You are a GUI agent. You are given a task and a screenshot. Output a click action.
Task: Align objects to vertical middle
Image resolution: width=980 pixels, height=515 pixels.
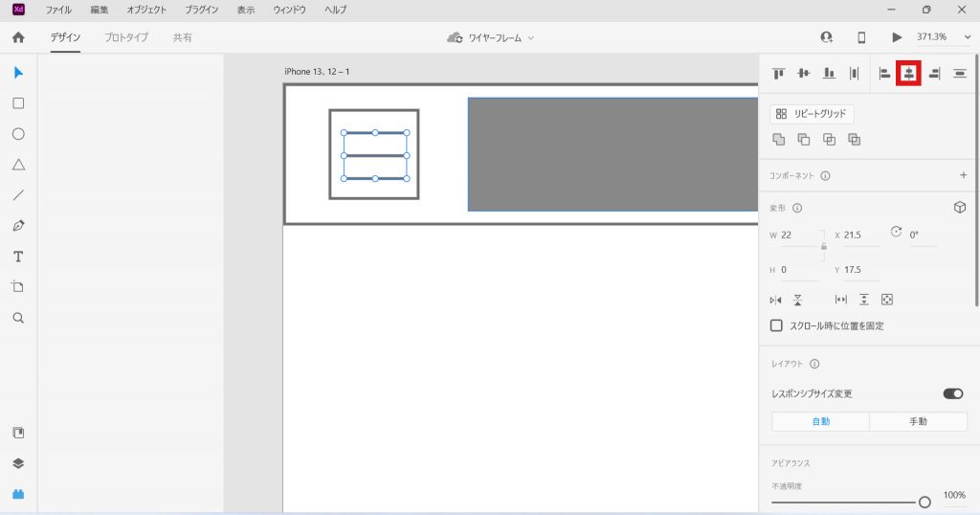pyautogui.click(x=804, y=74)
